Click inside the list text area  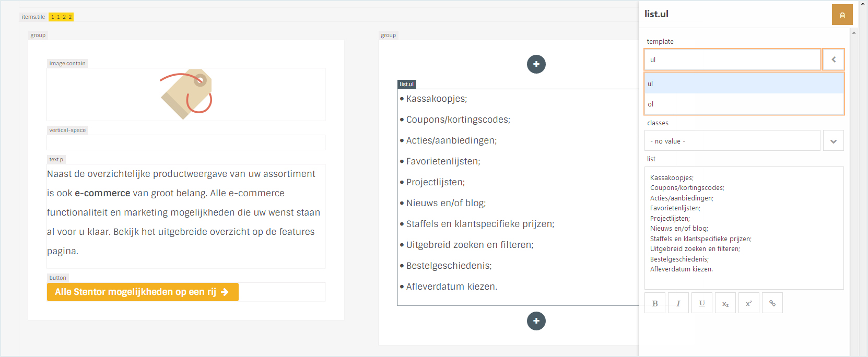744,228
